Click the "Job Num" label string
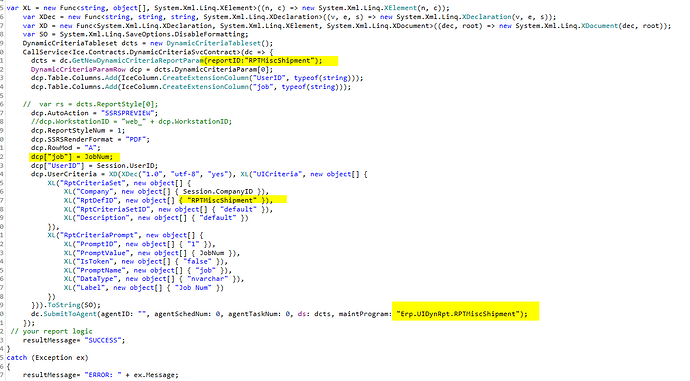 193,288
